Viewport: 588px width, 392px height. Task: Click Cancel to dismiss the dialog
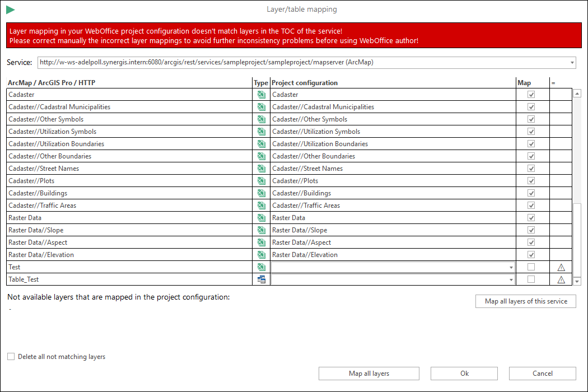tap(542, 373)
